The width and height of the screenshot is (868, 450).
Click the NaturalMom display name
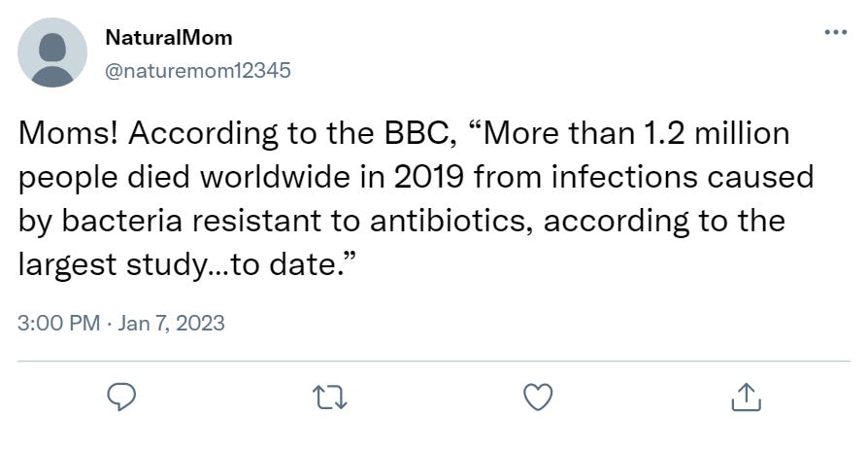[x=169, y=38]
